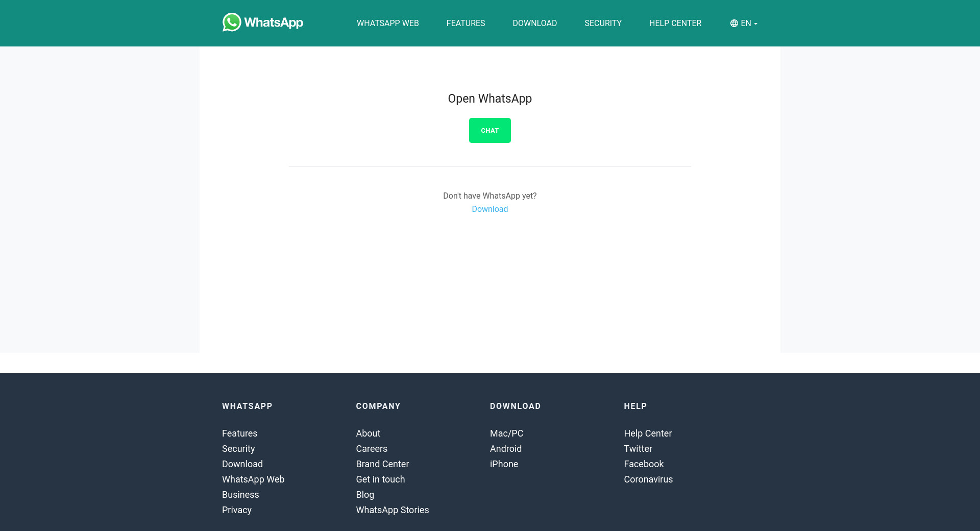980x531 pixels.
Task: Click the green CHAT button
Action: pyautogui.click(x=490, y=131)
